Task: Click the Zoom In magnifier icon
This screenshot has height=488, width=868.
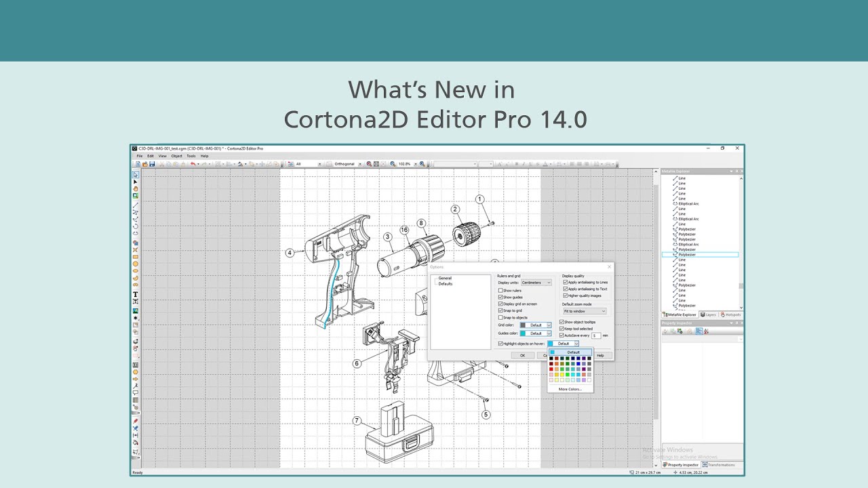Action: (422, 164)
